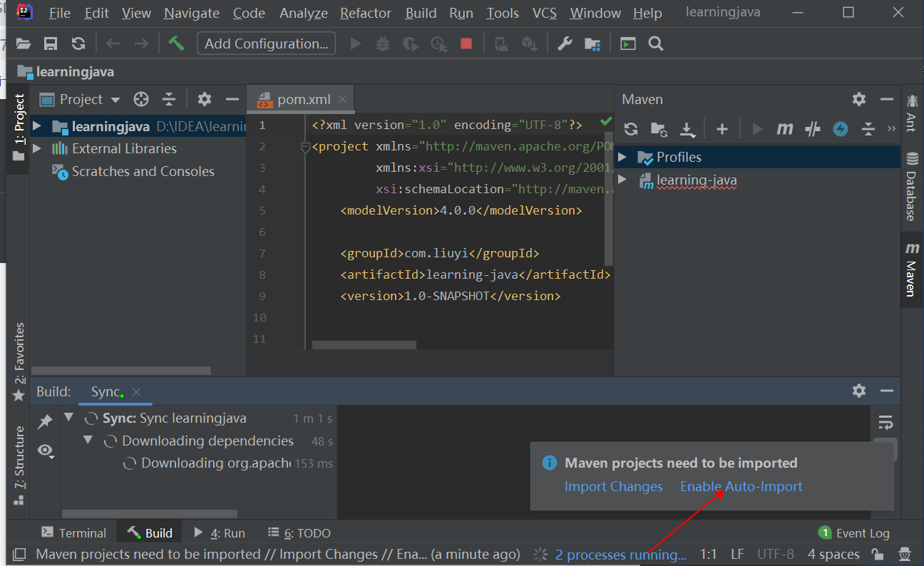This screenshot has width=924, height=566.
Task: Hide the Project panel with minus icon
Action: point(232,99)
